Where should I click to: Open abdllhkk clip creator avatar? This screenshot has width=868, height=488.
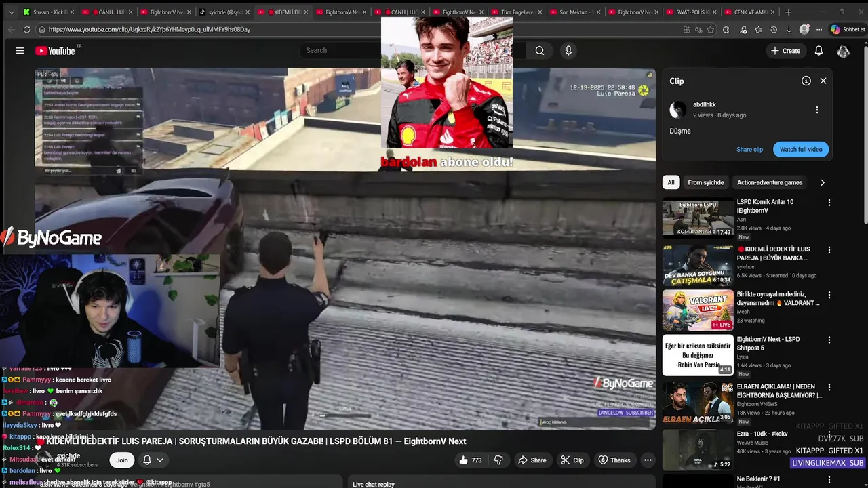point(677,110)
